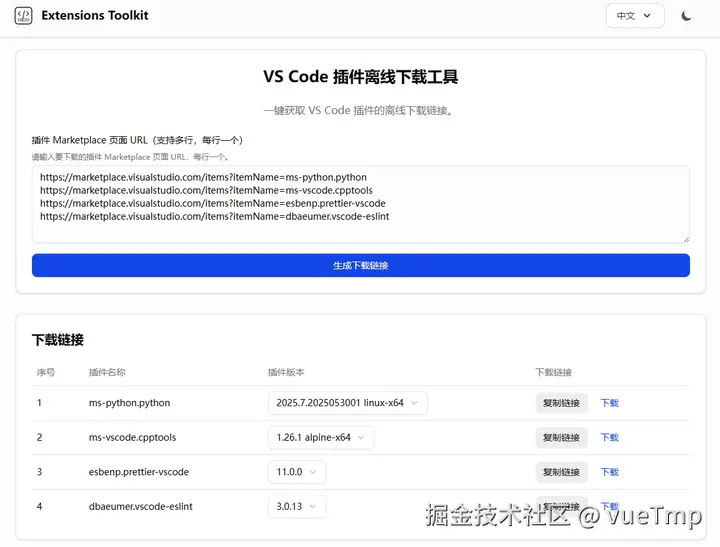Download the esbenp.prettier-vscode extension
The image size is (720, 547).
pos(609,472)
